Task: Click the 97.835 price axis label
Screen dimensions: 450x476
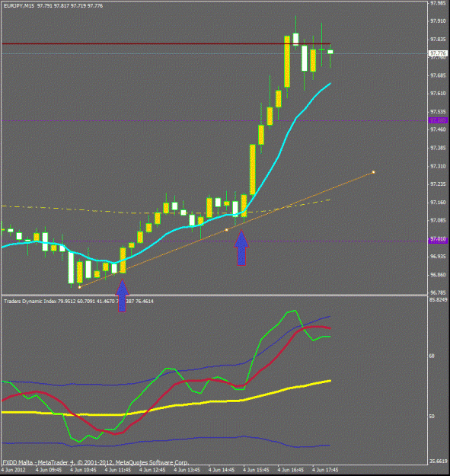Action: tap(438, 40)
